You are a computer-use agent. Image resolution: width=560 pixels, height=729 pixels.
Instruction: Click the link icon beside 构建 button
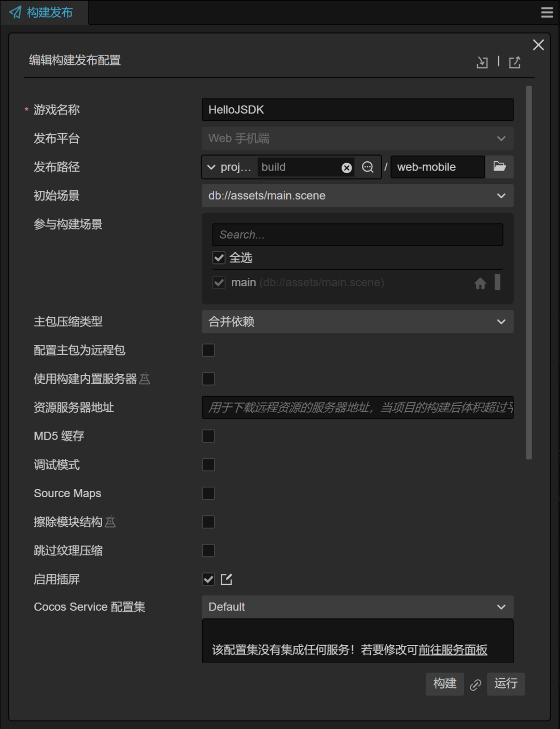[475, 685]
